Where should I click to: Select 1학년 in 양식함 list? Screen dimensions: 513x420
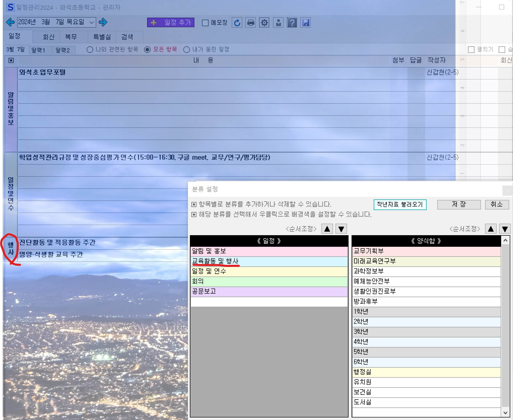point(426,312)
